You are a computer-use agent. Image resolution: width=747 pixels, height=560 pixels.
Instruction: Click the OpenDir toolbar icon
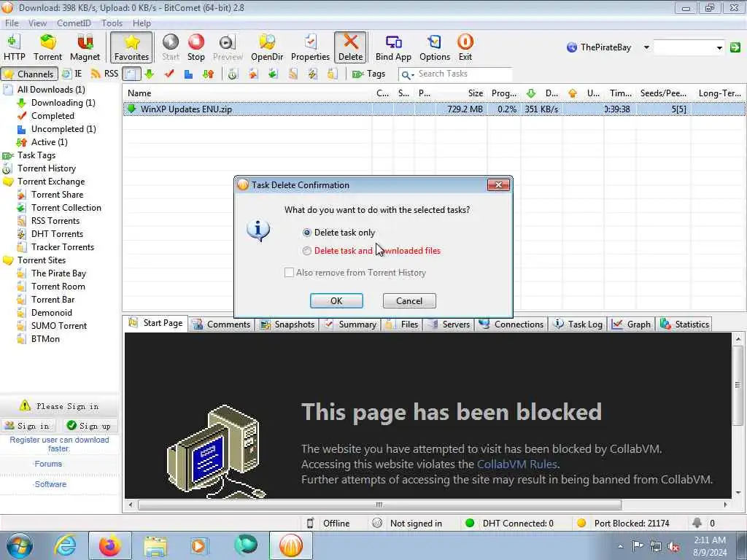point(267,47)
